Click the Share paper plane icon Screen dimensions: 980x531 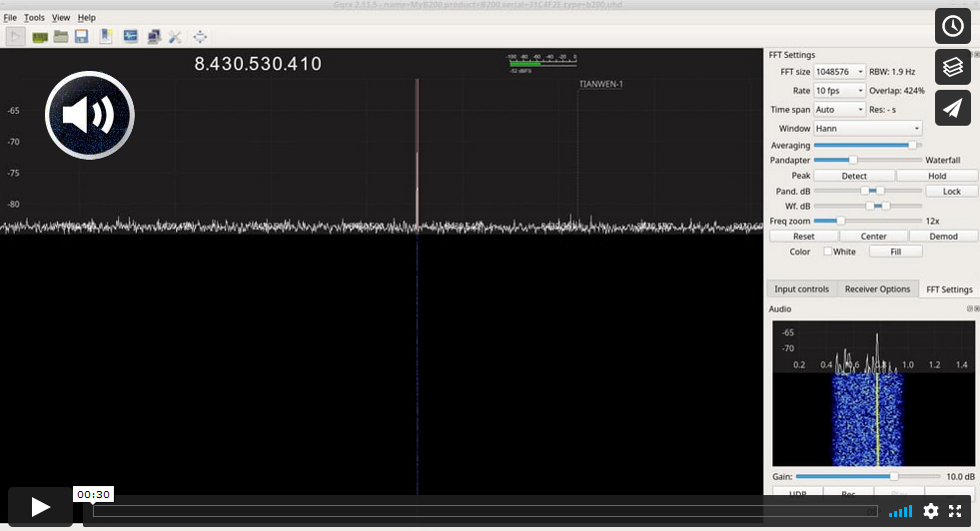[x=952, y=108]
